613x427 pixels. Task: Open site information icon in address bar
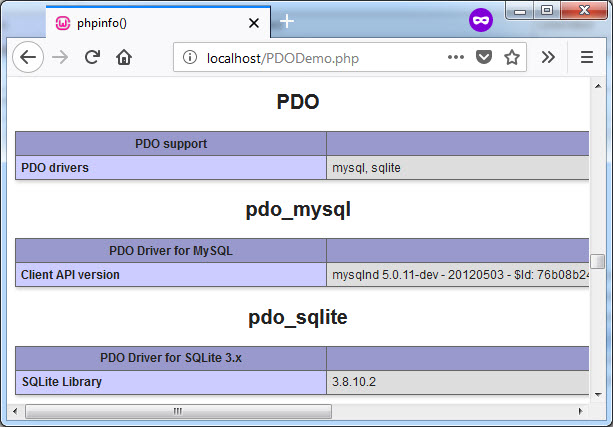[190, 58]
